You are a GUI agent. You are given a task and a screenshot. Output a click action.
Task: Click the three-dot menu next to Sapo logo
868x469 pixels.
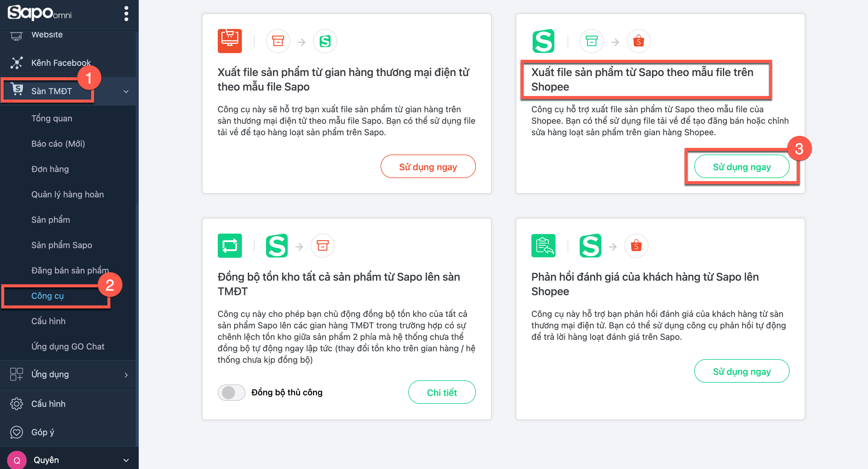pyautogui.click(x=126, y=14)
